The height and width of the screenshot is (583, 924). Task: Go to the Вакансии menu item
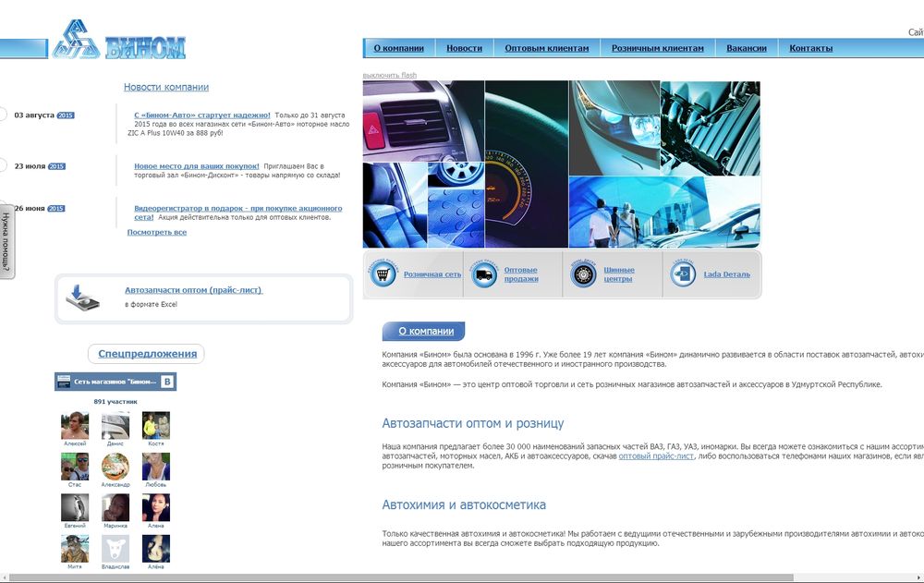747,48
